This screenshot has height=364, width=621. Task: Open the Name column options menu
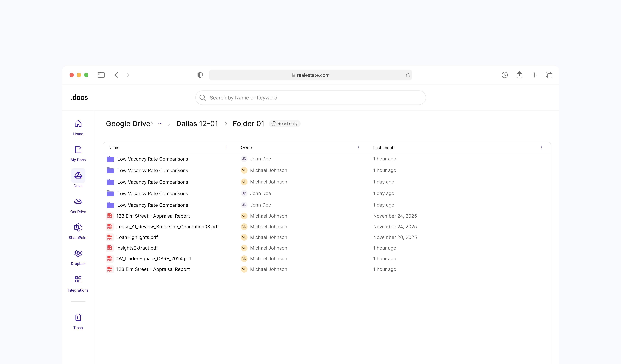(226, 148)
